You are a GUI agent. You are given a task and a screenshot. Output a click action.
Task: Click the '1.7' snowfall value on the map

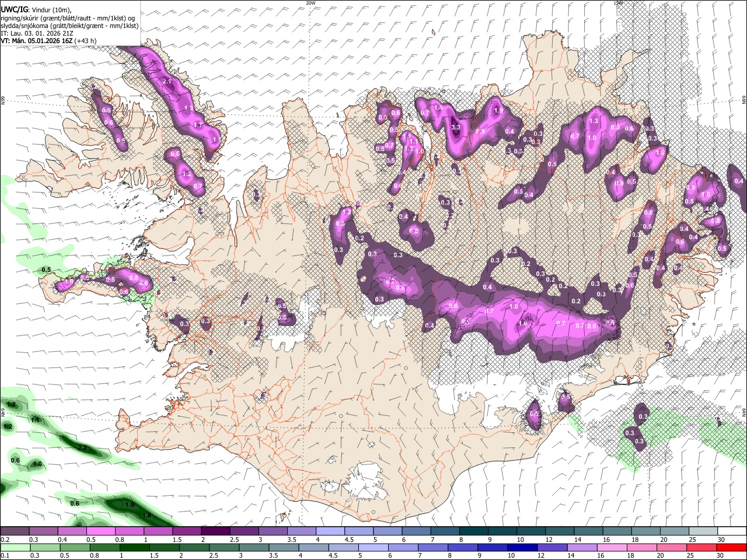[197, 125]
